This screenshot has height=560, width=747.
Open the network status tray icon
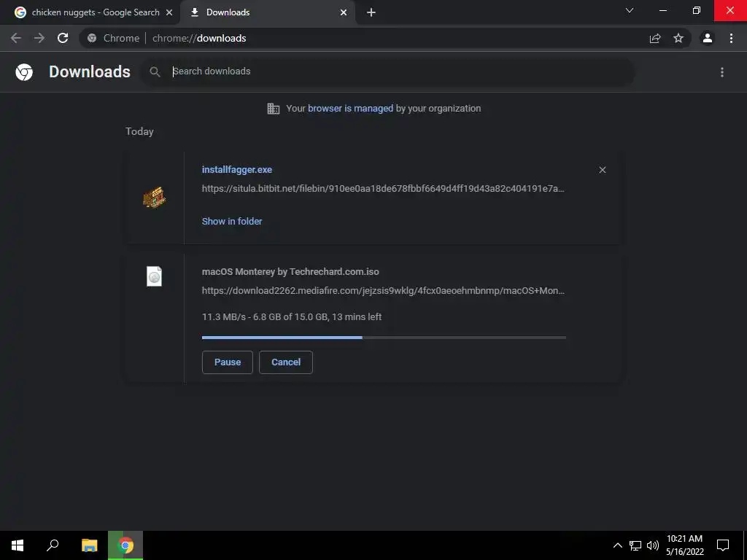[635, 545]
